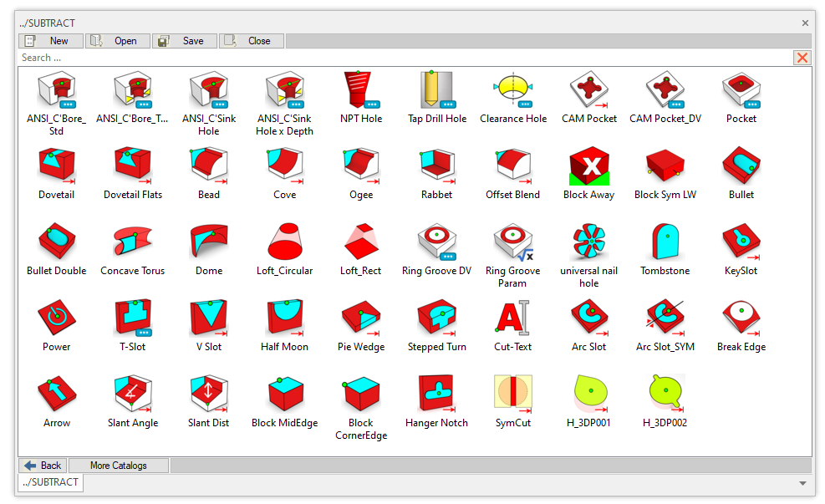The image size is (825, 504).
Task: Pick the Tombstone shape icon
Action: click(x=665, y=242)
